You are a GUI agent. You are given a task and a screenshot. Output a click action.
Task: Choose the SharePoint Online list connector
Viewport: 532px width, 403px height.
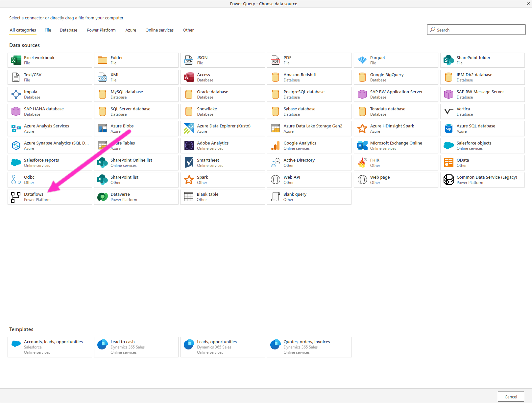click(136, 163)
